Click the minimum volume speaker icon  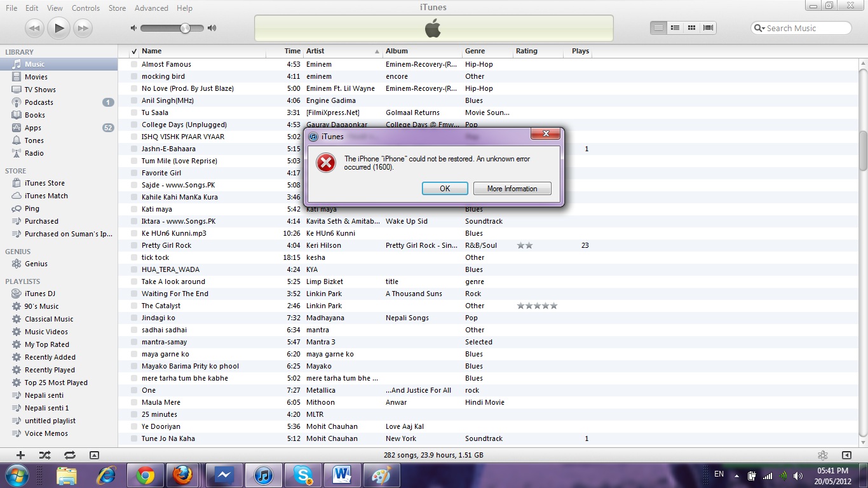coord(133,28)
